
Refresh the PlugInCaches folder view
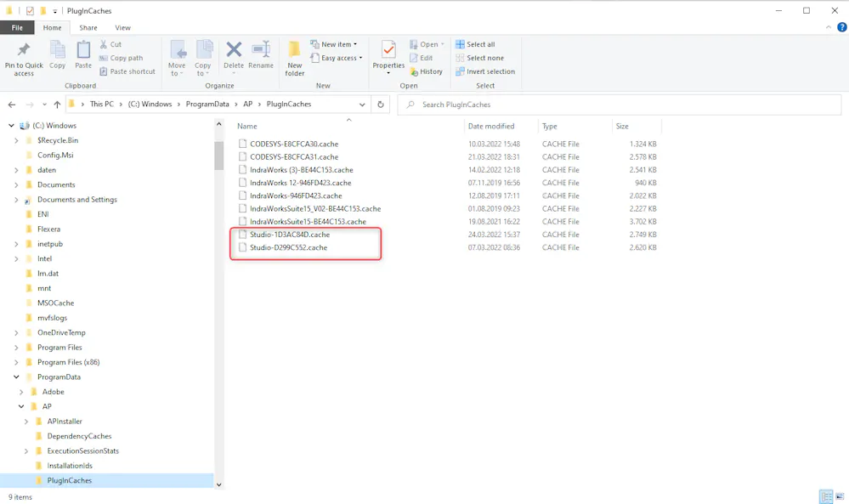pos(381,105)
